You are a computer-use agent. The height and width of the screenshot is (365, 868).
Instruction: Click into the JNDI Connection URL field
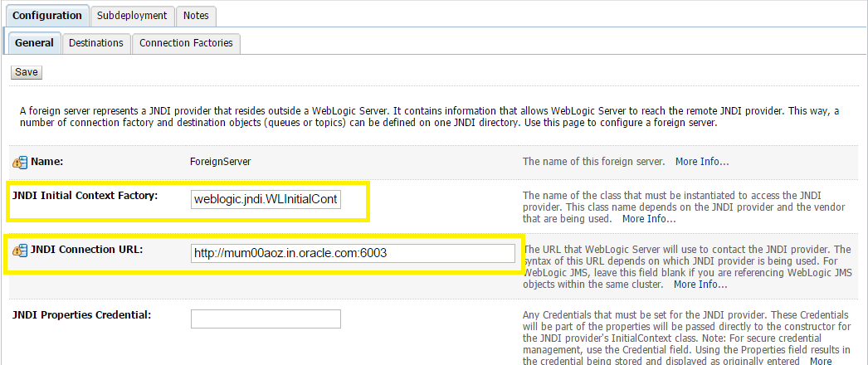353,253
